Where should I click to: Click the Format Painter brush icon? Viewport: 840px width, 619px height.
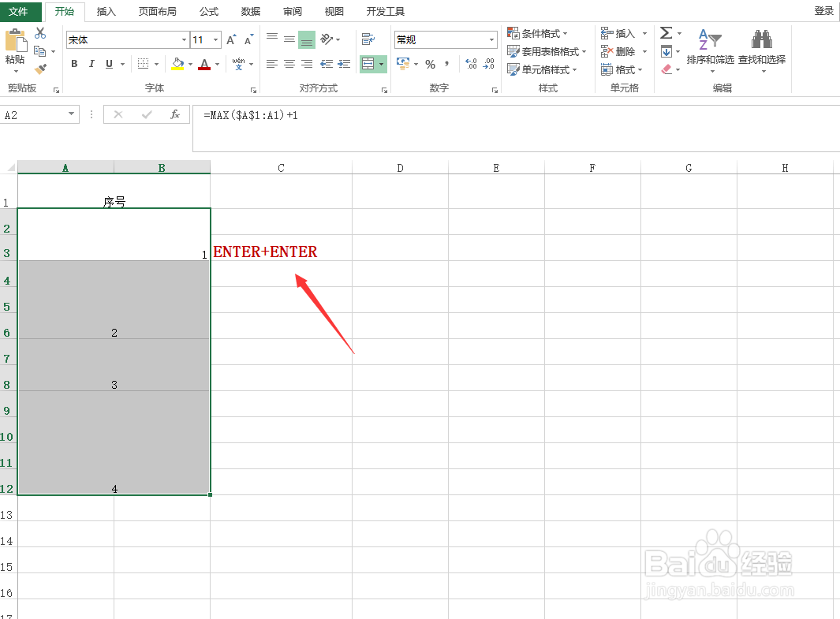click(x=40, y=69)
